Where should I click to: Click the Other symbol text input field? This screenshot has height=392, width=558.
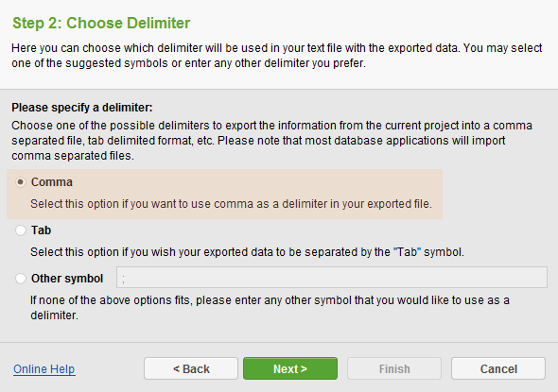pyautogui.click(x=332, y=277)
